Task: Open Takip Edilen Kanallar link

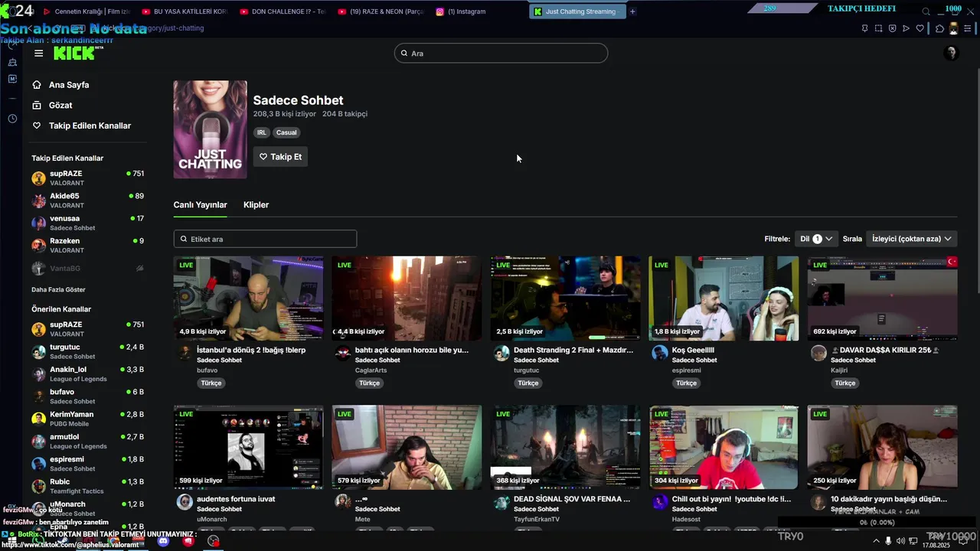Action: point(90,126)
